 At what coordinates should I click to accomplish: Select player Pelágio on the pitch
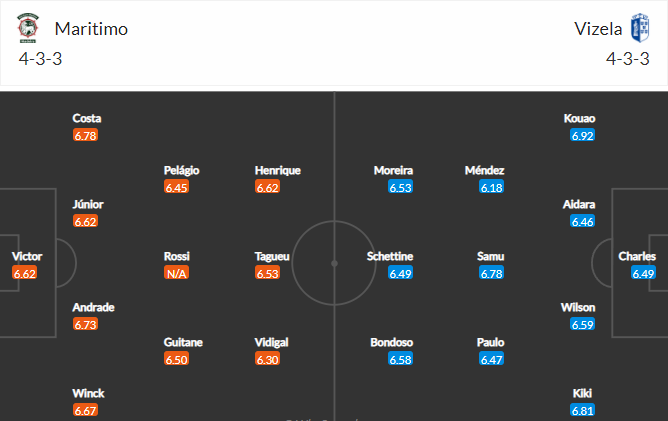click(x=181, y=170)
